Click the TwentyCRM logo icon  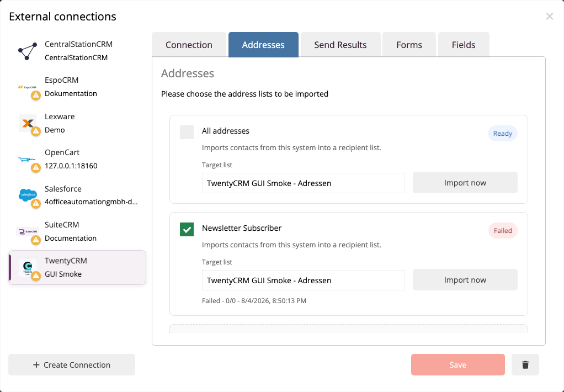click(x=28, y=267)
